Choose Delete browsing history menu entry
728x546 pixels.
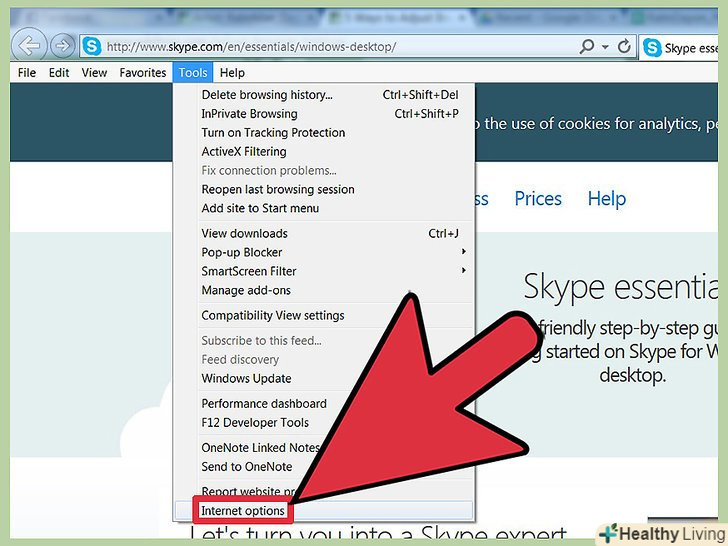(x=324, y=95)
